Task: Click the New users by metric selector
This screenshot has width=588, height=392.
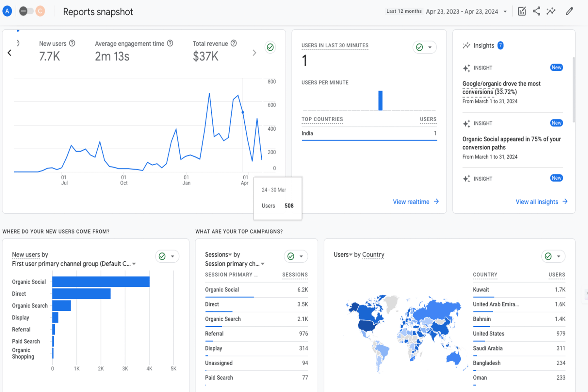Action: pos(26,254)
